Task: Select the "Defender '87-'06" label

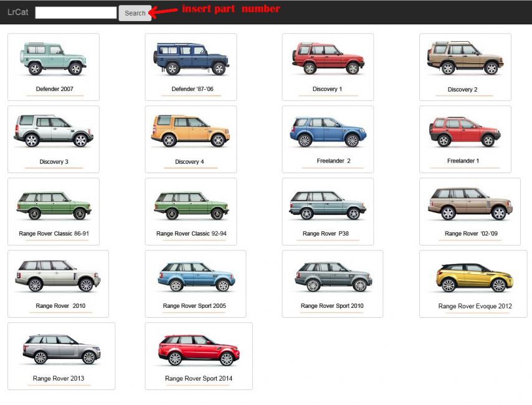Action: point(192,89)
